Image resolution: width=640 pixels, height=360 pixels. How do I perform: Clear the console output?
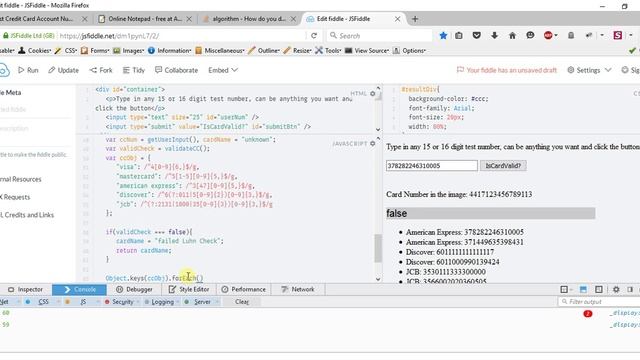point(242,302)
